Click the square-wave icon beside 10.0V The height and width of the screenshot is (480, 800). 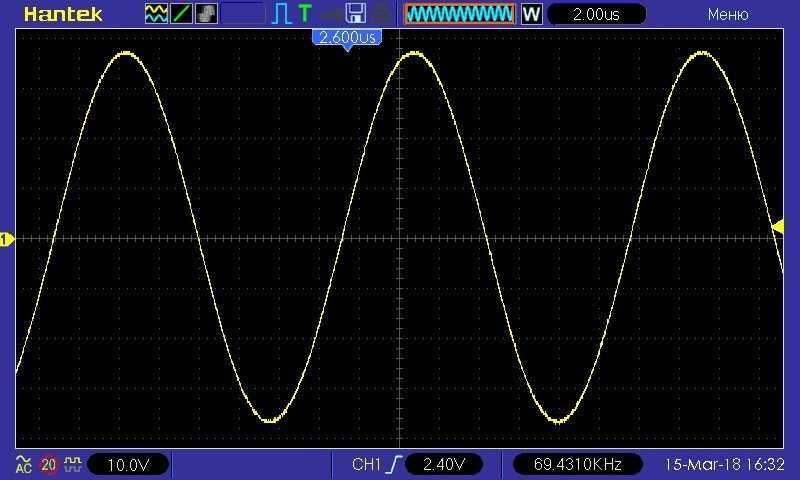pos(73,464)
